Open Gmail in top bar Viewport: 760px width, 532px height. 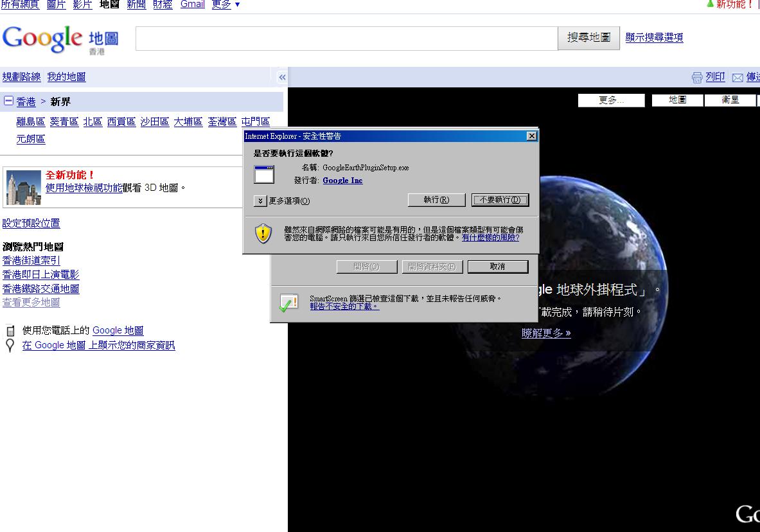[x=193, y=4]
